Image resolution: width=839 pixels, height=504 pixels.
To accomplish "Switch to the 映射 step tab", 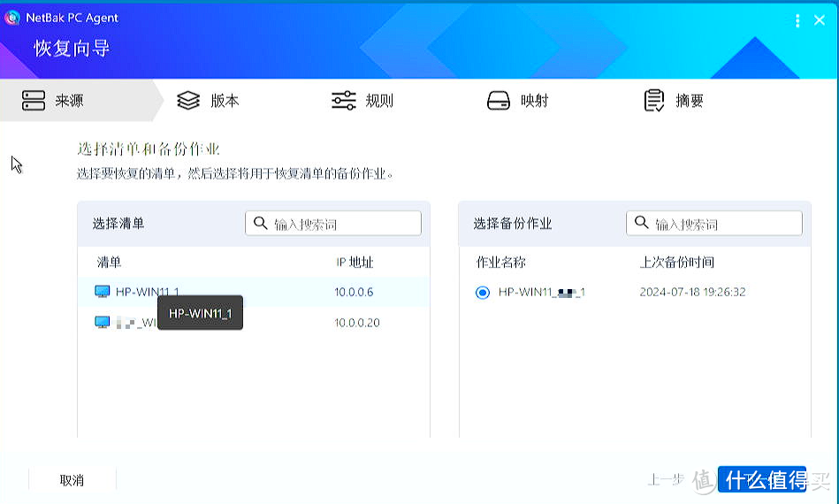I will (x=517, y=101).
